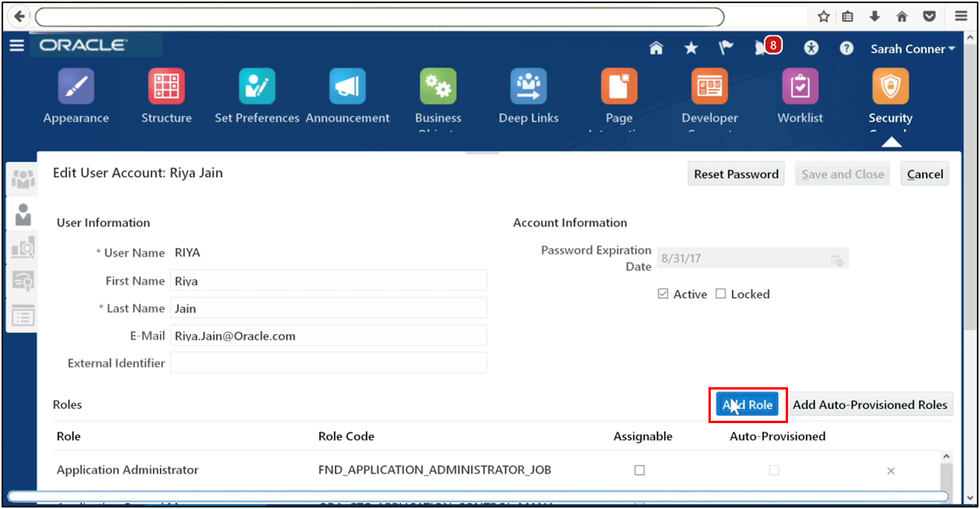Image resolution: width=980 pixels, height=509 pixels.
Task: Click inside the E-Mail input field
Action: coord(328,335)
